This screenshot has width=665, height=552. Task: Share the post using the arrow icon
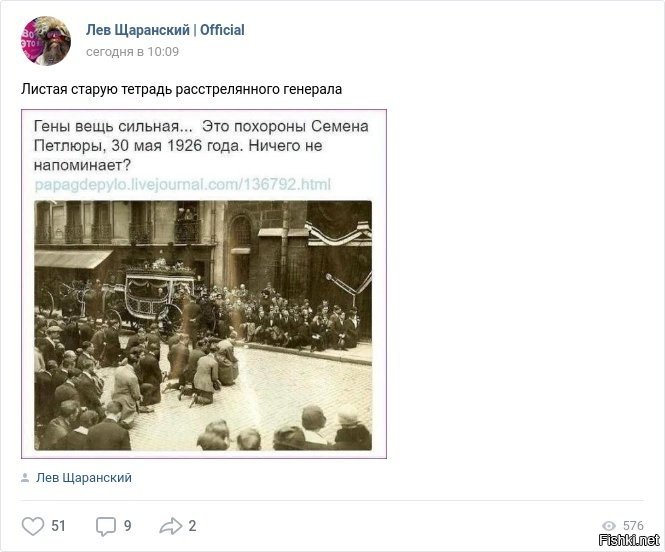pos(170,526)
